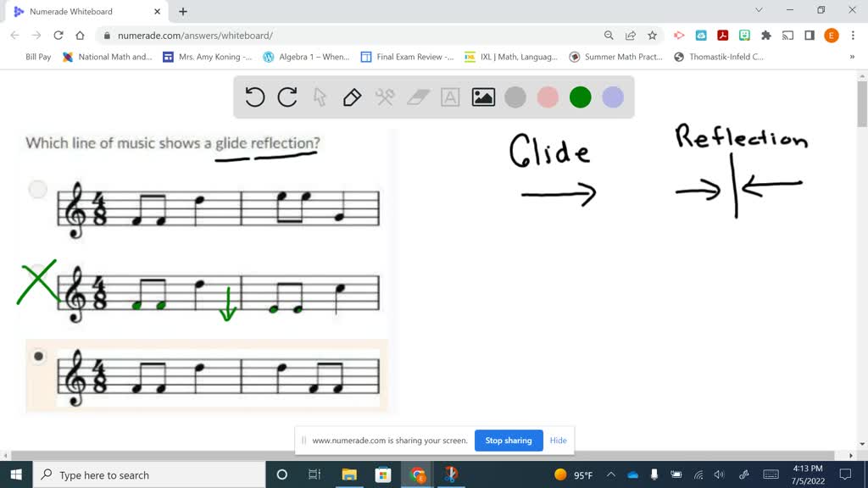Choose the Text tool
Viewport: 868px width, 488px height.
click(x=449, y=97)
